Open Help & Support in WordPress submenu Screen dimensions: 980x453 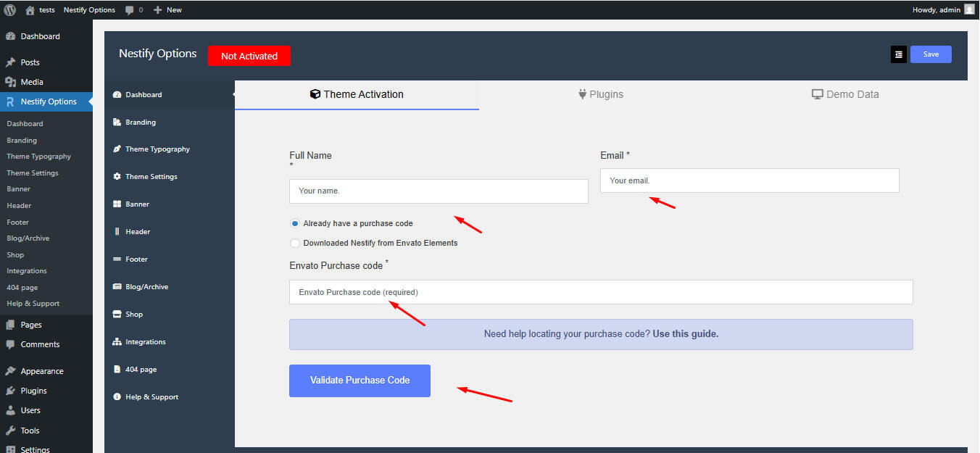click(x=33, y=304)
